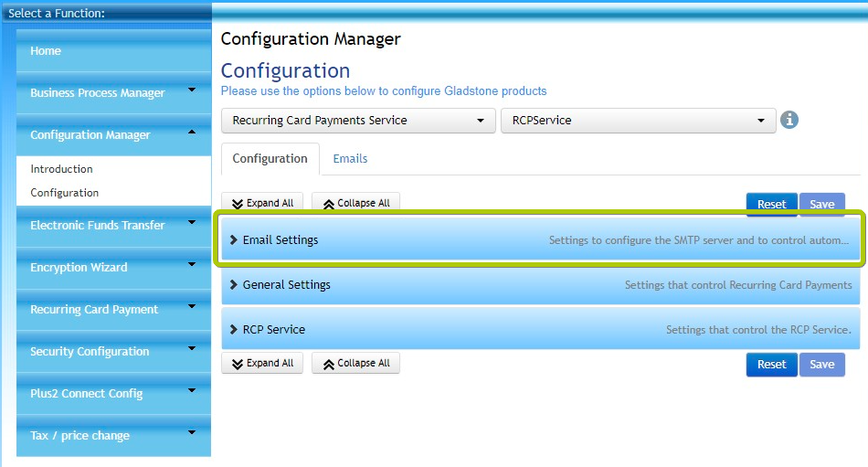Click the top Collapse All button

pos(356,203)
